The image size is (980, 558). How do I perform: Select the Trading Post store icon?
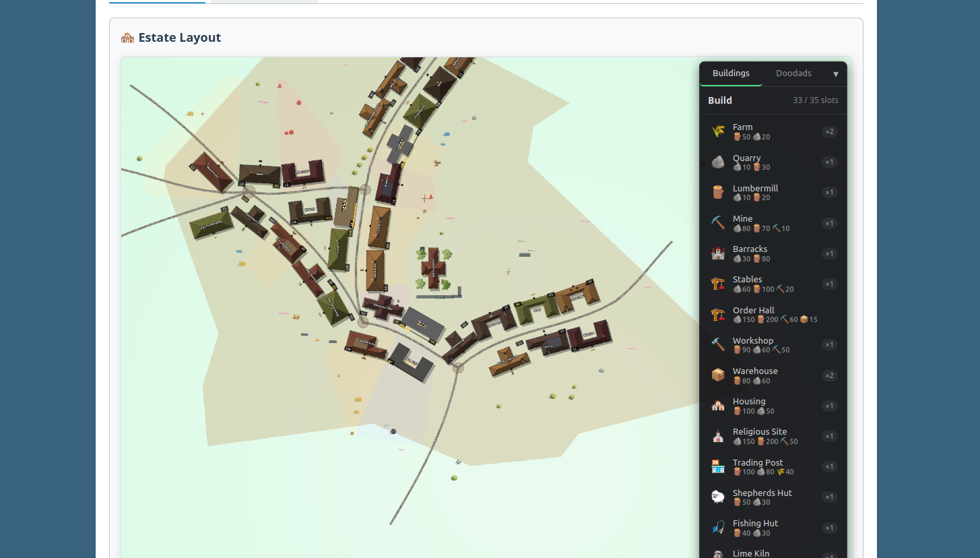pos(718,466)
